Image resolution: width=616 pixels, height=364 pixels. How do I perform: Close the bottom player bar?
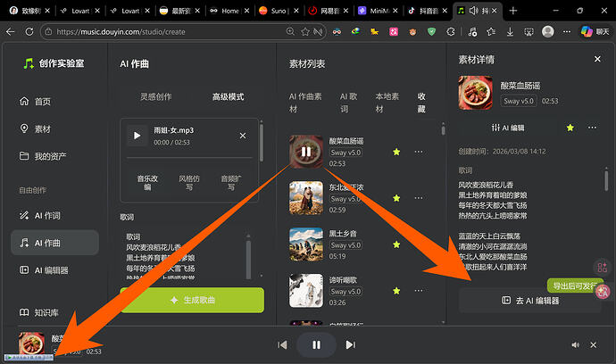593,344
